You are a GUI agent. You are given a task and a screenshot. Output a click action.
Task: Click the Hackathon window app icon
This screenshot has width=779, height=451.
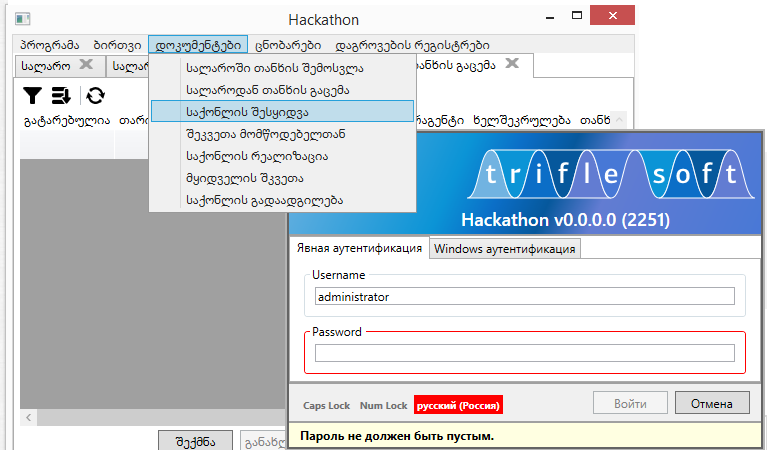tap(22, 19)
